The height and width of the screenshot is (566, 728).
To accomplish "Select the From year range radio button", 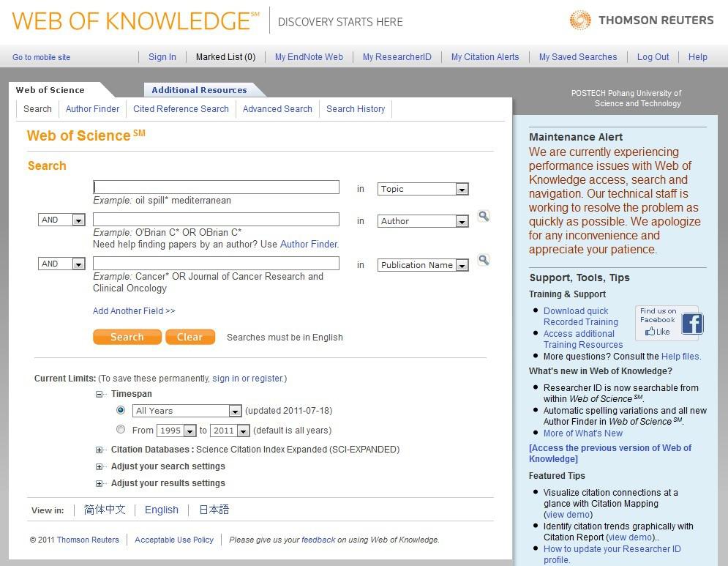I will 121,429.
